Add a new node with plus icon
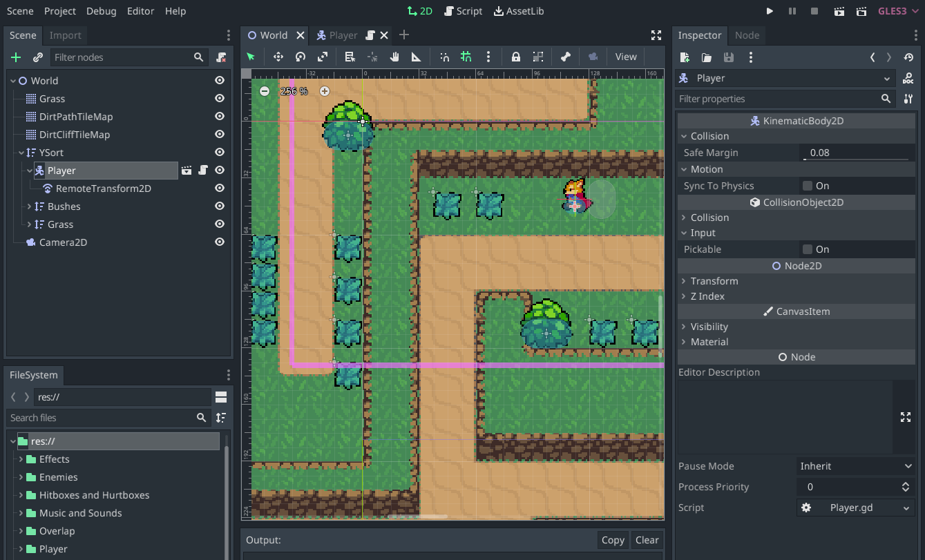 click(x=17, y=57)
